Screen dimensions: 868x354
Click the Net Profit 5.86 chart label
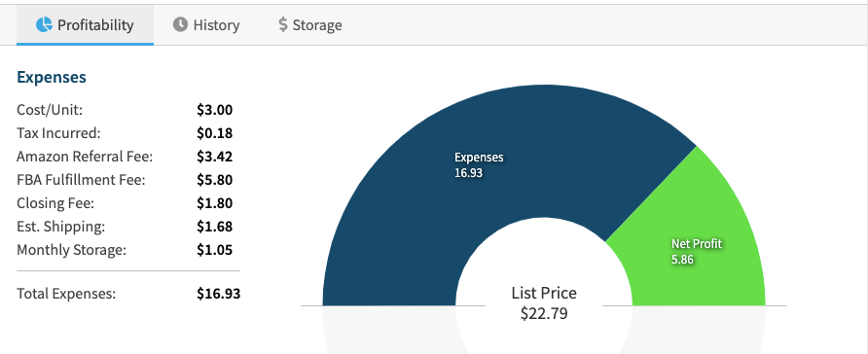697,251
